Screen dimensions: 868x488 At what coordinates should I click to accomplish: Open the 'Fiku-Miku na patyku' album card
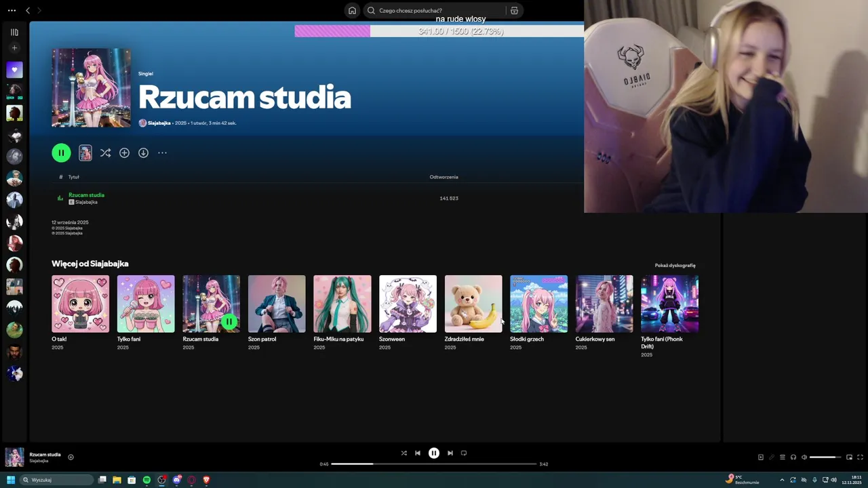342,312
